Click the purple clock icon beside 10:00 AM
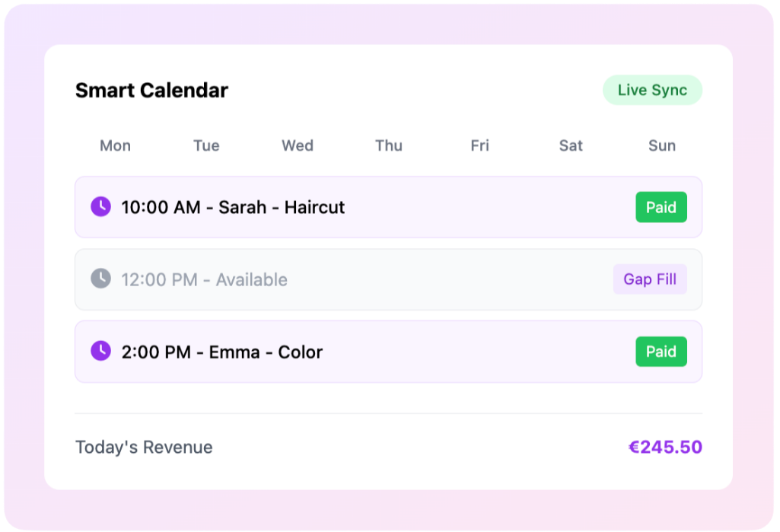This screenshot has height=532, width=780. (100, 207)
